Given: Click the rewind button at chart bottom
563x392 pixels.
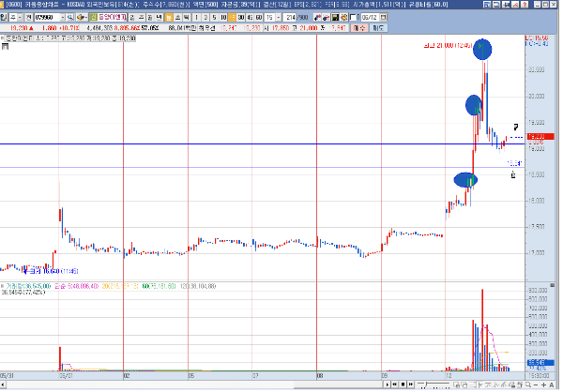Looking at the screenshot, I should [x=395, y=384].
